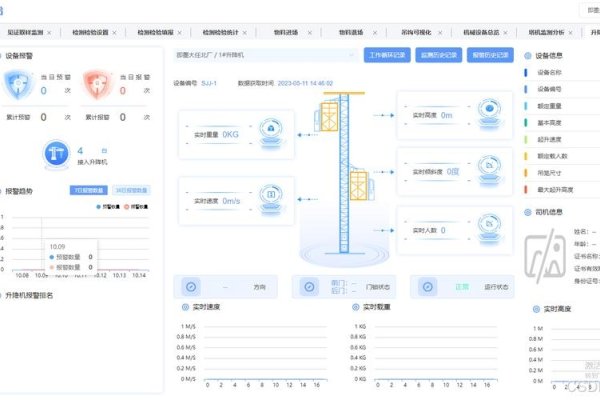The width and height of the screenshot is (600, 400).
Task: Click the driver photo placeholder image
Action: [545, 256]
